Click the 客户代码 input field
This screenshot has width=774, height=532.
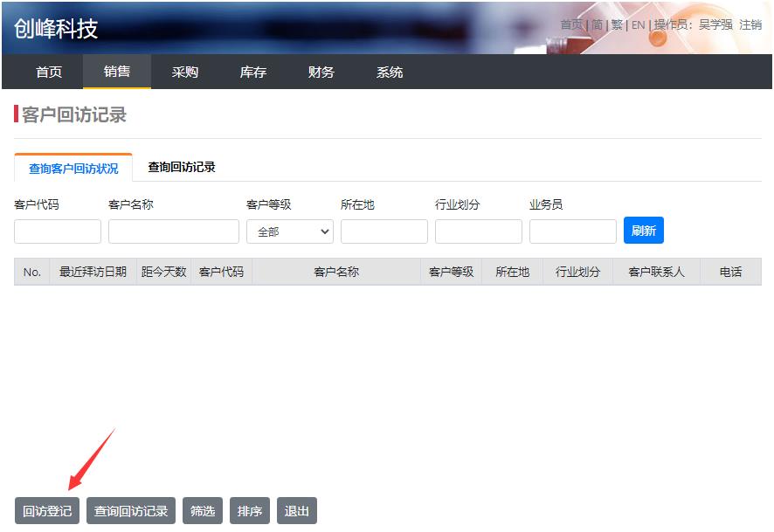[x=58, y=231]
